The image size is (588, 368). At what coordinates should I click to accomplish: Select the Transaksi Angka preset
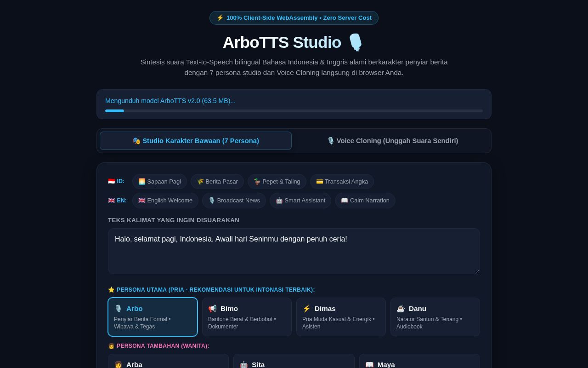342,182
